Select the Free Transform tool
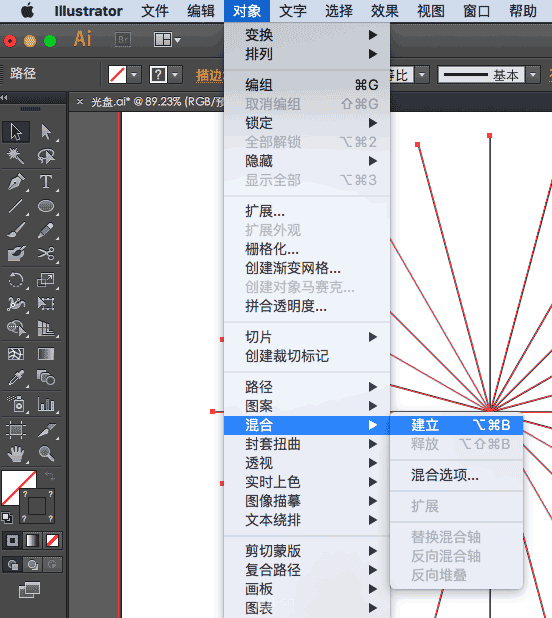Image resolution: width=552 pixels, height=618 pixels. coord(46,304)
